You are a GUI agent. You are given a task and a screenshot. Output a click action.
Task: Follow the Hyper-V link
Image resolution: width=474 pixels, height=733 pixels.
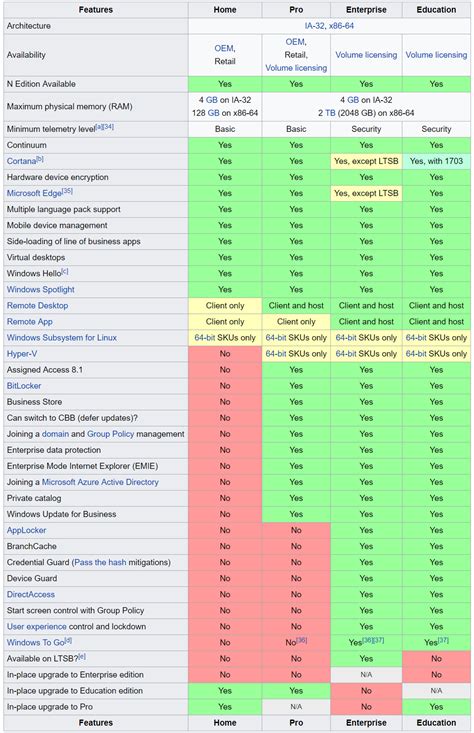pos(22,354)
